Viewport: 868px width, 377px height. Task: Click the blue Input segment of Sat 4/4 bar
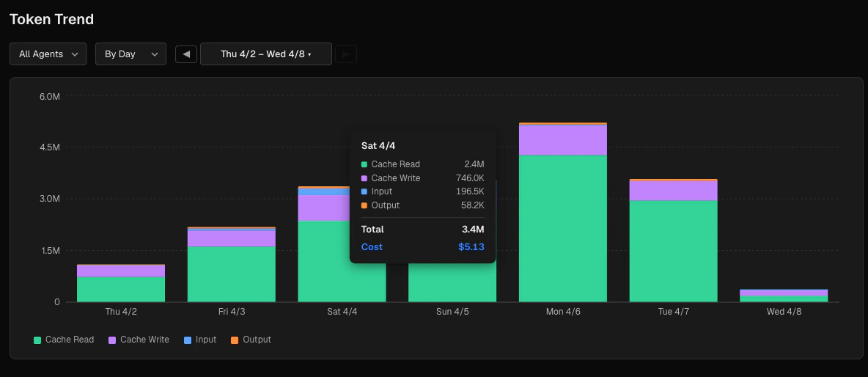click(324, 191)
